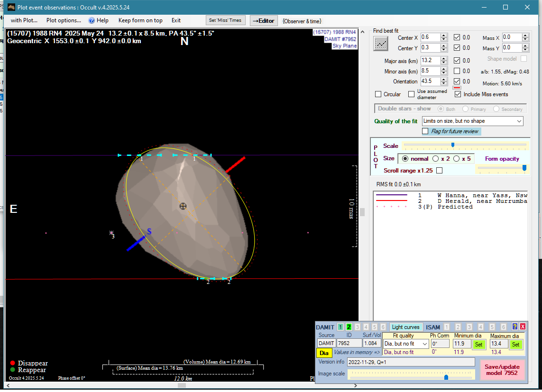This screenshot has width=542, height=392.
Task: Select the x 2 size radio button
Action: point(435,159)
